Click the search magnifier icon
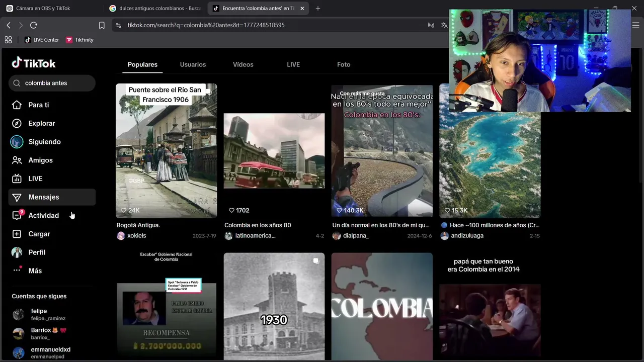 coord(17,83)
